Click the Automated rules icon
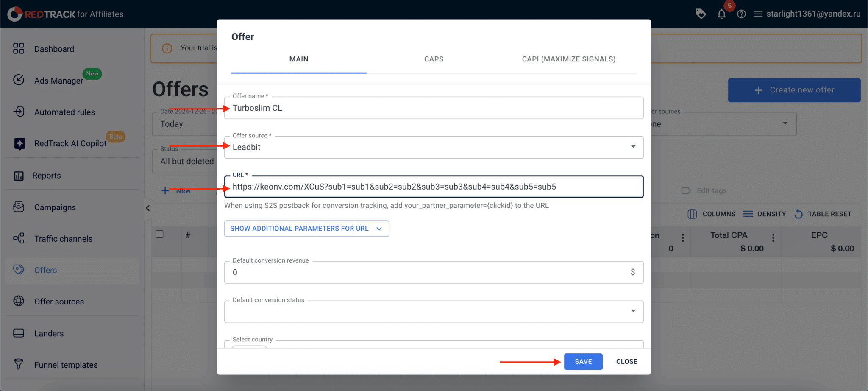 (19, 112)
